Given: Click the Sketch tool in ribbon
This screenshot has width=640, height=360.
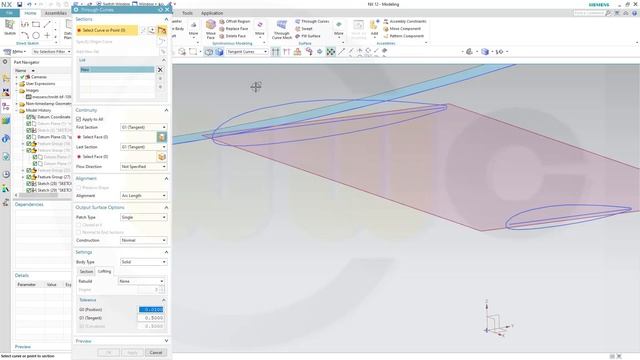Looking at the screenshot, I should click(x=10, y=27).
